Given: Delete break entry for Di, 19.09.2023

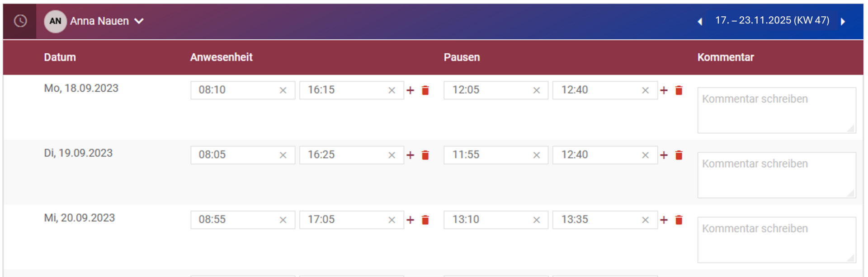Looking at the screenshot, I should (x=679, y=155).
